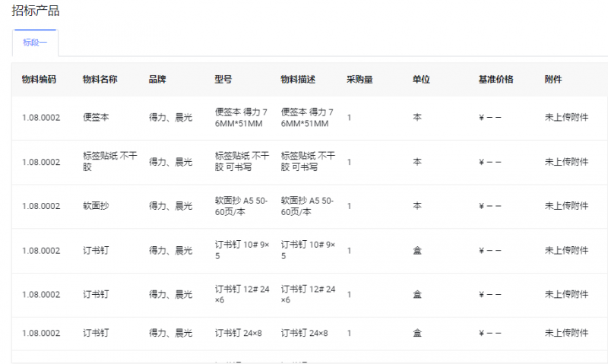
Task: Click the description cell 订书钉 24×8
Action: tap(305, 333)
